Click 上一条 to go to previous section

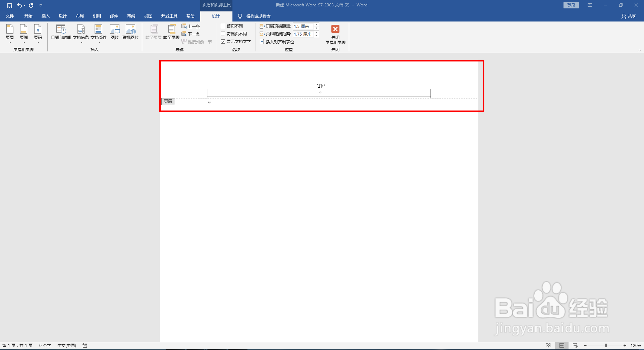[x=191, y=26]
